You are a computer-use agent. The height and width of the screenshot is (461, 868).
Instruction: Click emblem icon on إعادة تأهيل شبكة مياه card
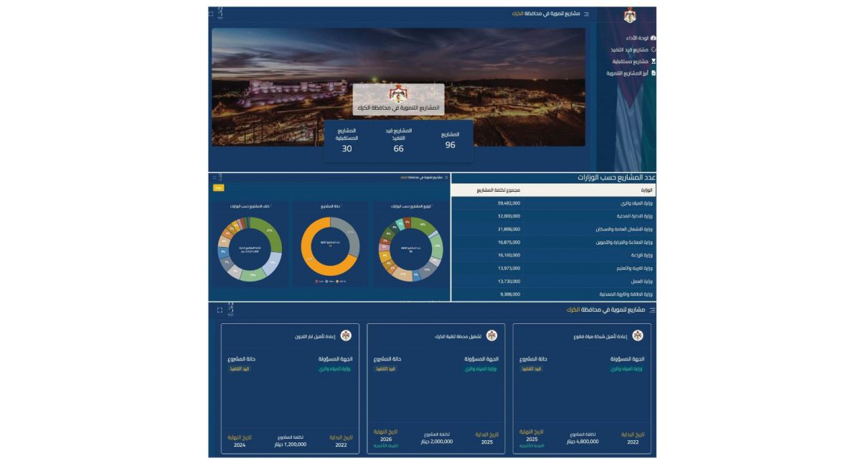[638, 335]
